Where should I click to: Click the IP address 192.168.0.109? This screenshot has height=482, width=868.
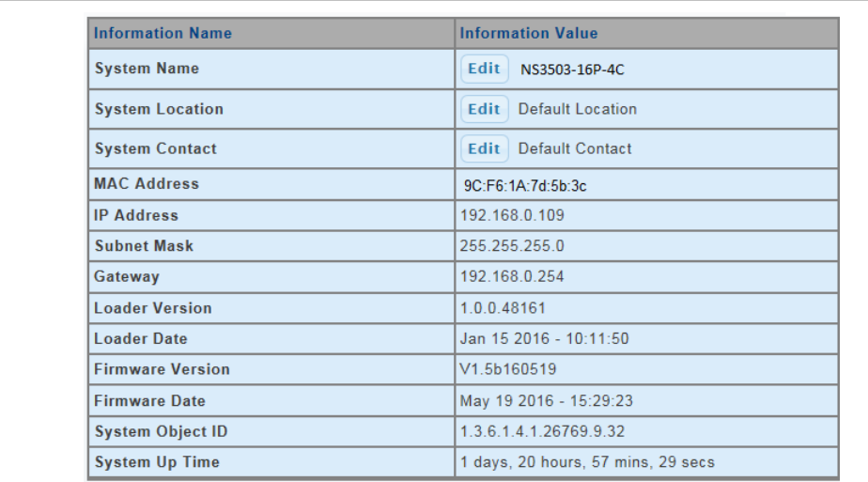[512, 215]
